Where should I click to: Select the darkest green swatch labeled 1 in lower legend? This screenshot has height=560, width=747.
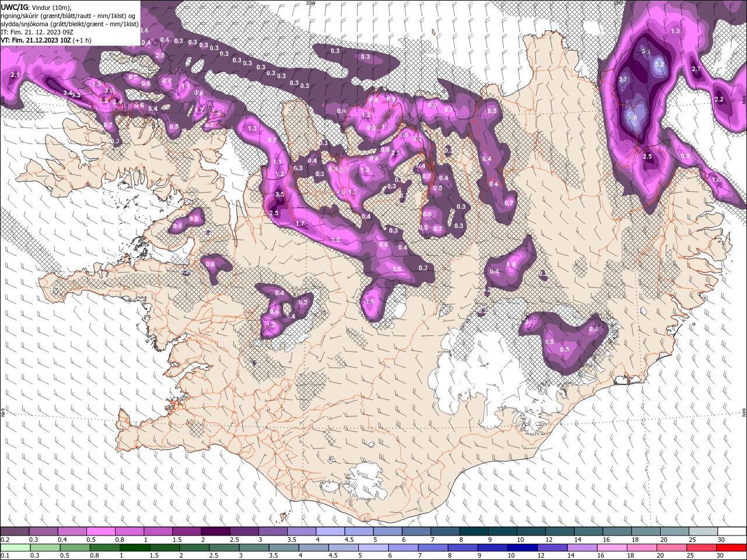tap(135, 548)
